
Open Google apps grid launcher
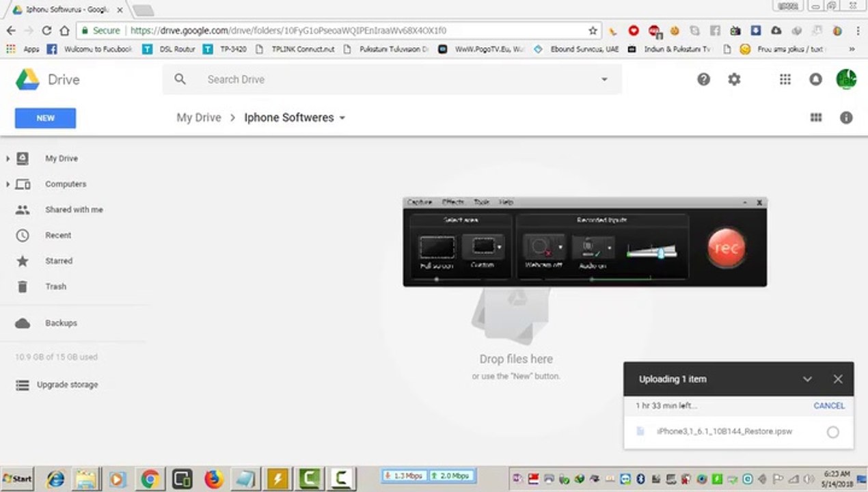785,79
